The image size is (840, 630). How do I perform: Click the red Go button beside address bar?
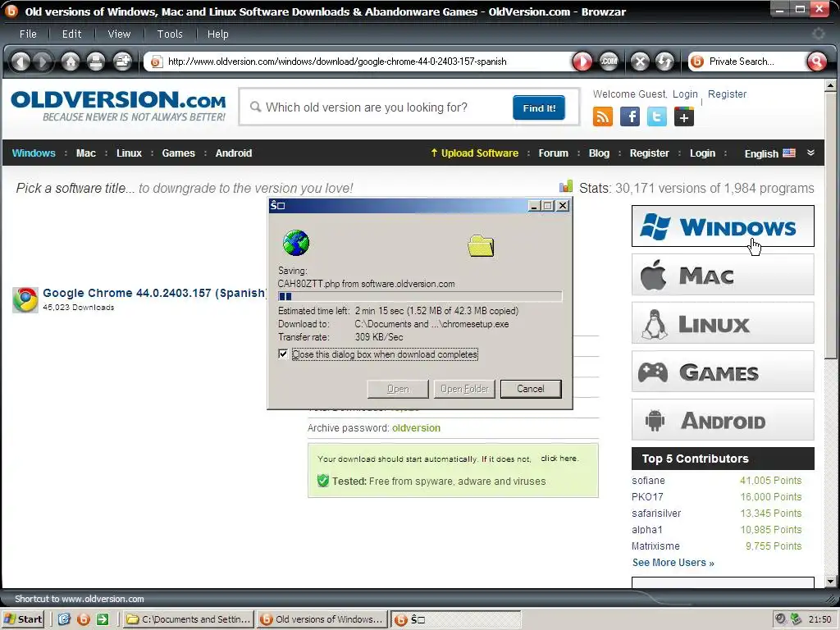pos(582,62)
